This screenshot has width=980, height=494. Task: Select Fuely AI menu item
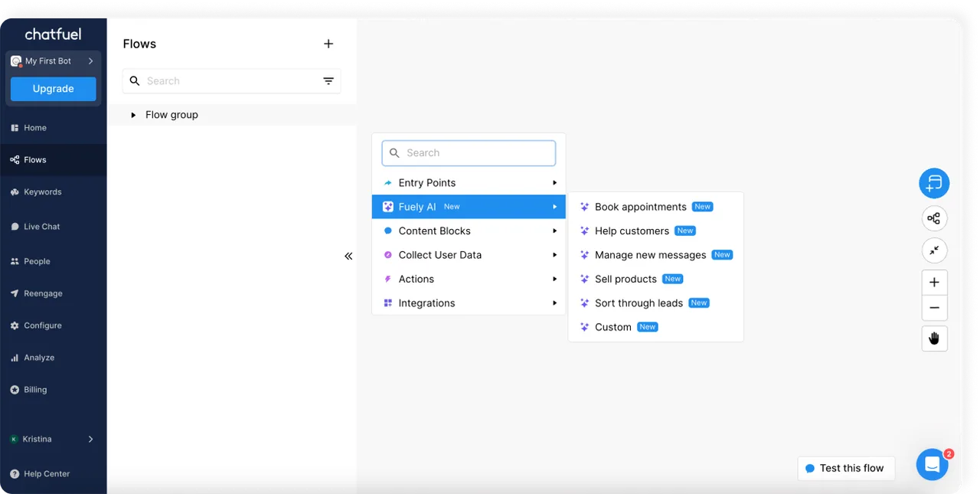pos(469,207)
